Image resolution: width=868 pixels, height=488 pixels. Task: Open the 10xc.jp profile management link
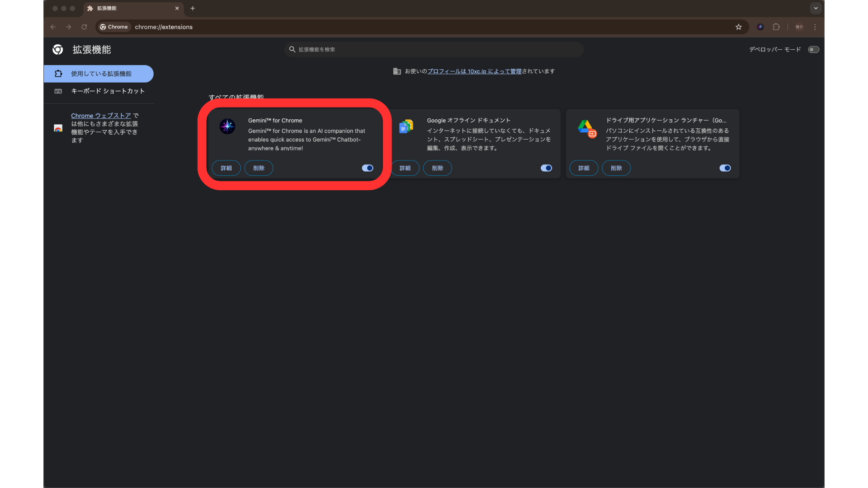click(x=474, y=71)
